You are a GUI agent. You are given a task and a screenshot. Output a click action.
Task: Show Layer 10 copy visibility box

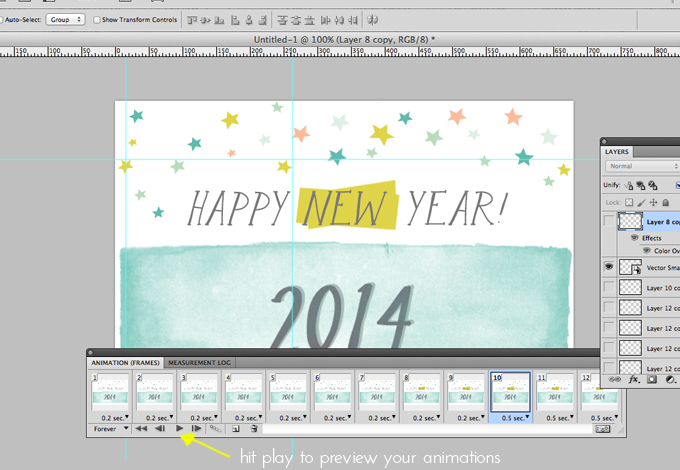click(609, 287)
